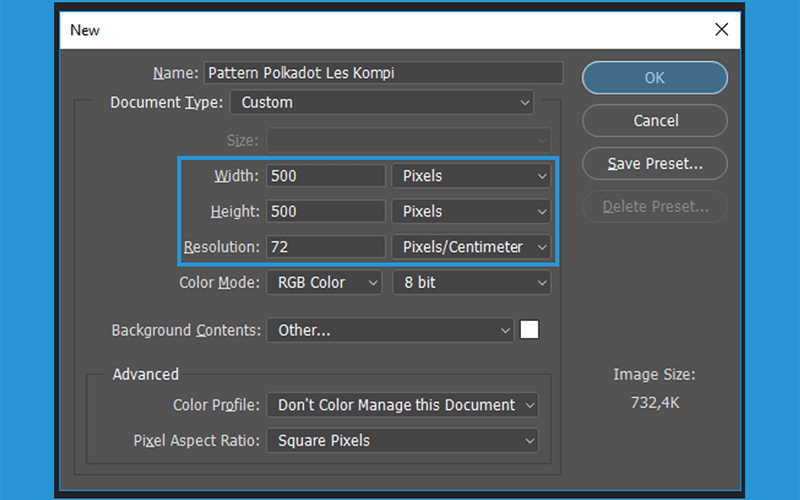Edit the document Name field
The height and width of the screenshot is (500, 800).
384,72
